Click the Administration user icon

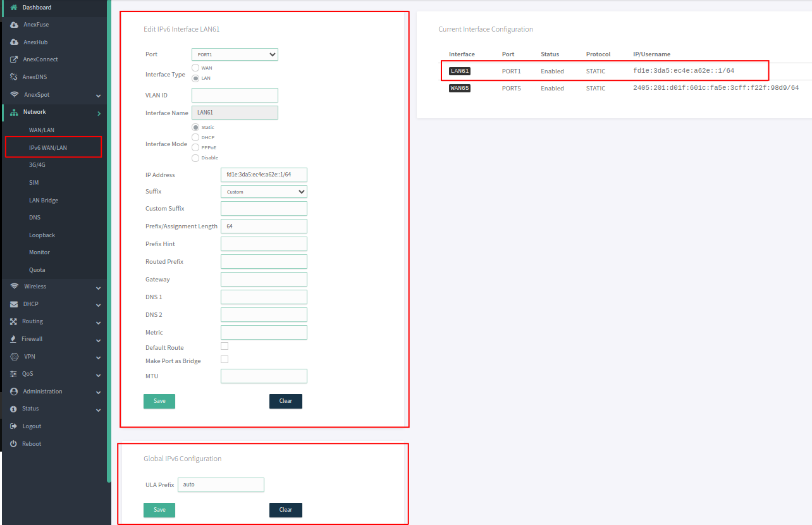click(x=14, y=392)
